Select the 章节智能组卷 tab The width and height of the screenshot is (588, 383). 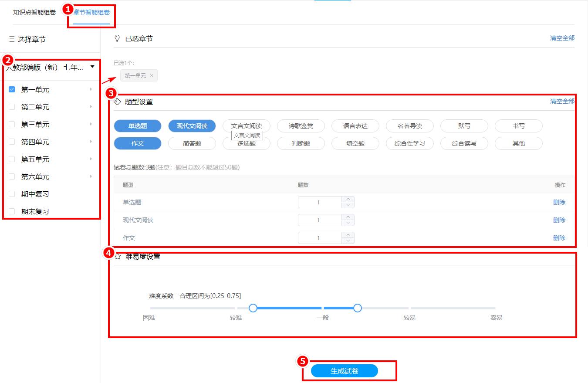click(x=91, y=12)
